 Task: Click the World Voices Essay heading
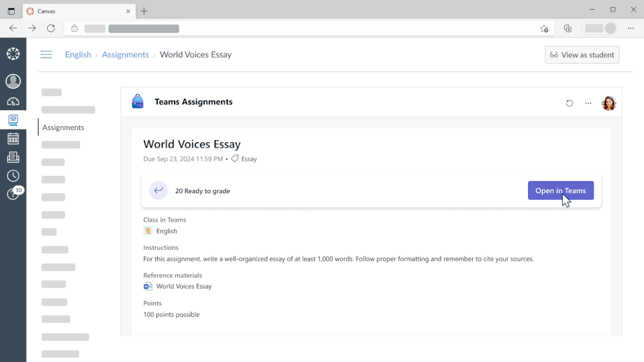(192, 144)
